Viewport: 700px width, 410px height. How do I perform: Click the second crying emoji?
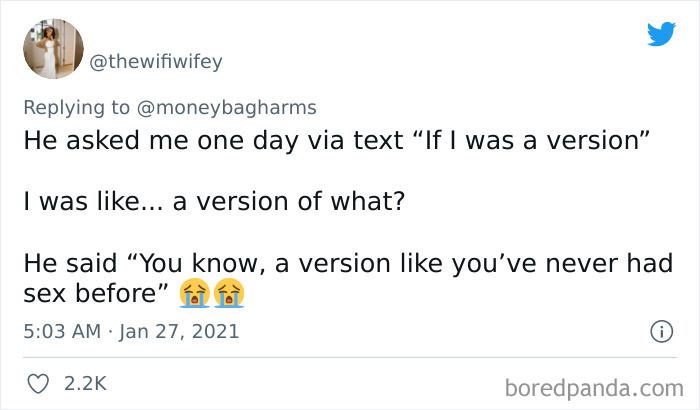(x=228, y=295)
